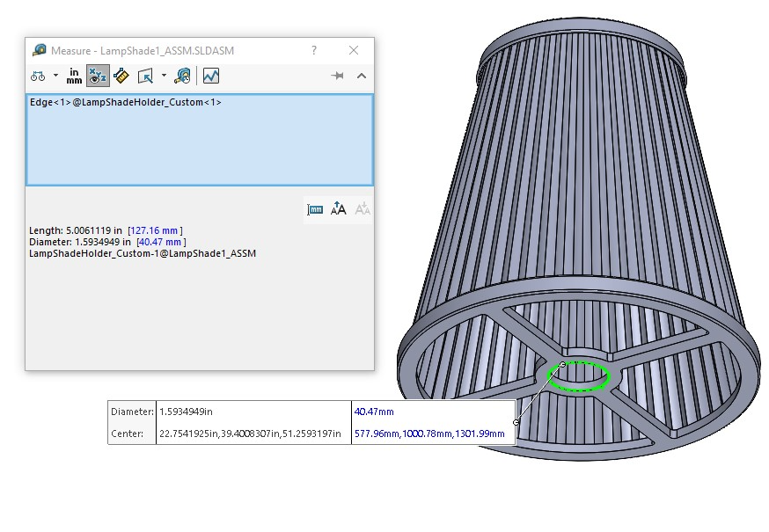The height and width of the screenshot is (532, 769).
Task: Collapse the Measure dialog with the chevron
Action: (x=362, y=76)
